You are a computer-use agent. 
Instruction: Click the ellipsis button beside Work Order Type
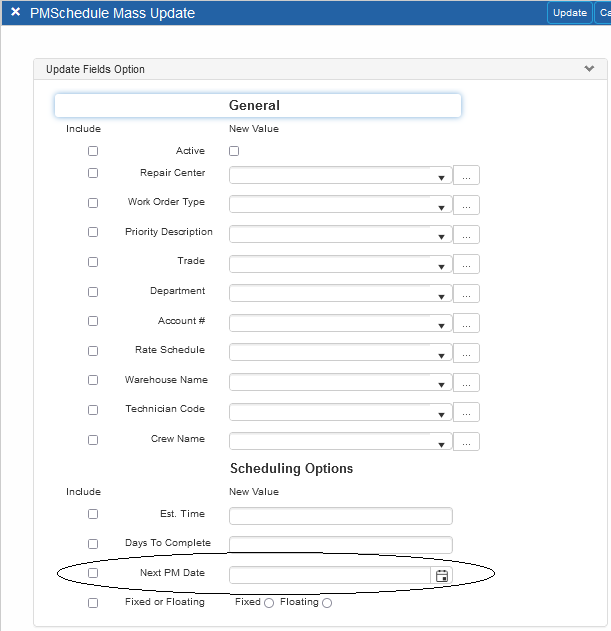coord(466,205)
